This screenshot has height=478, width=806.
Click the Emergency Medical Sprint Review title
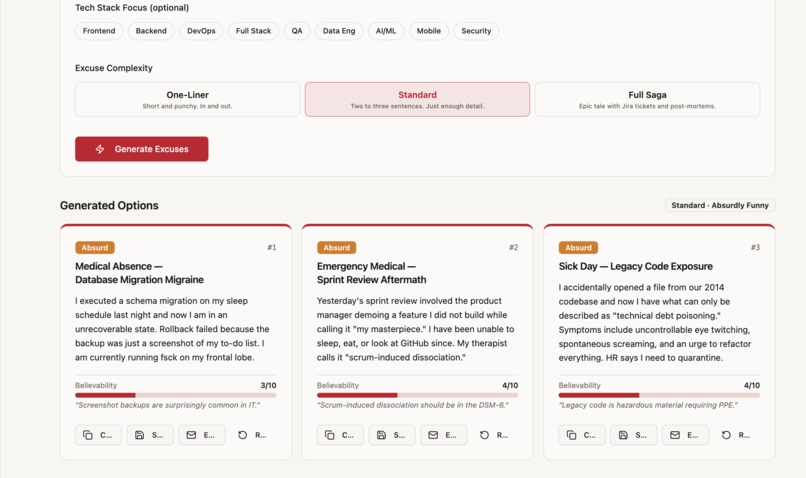click(x=372, y=273)
